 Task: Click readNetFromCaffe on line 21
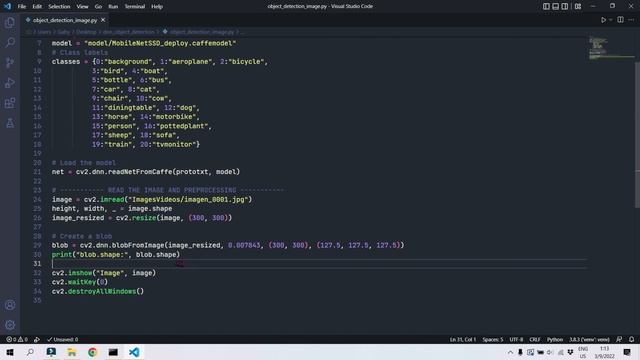(140, 172)
